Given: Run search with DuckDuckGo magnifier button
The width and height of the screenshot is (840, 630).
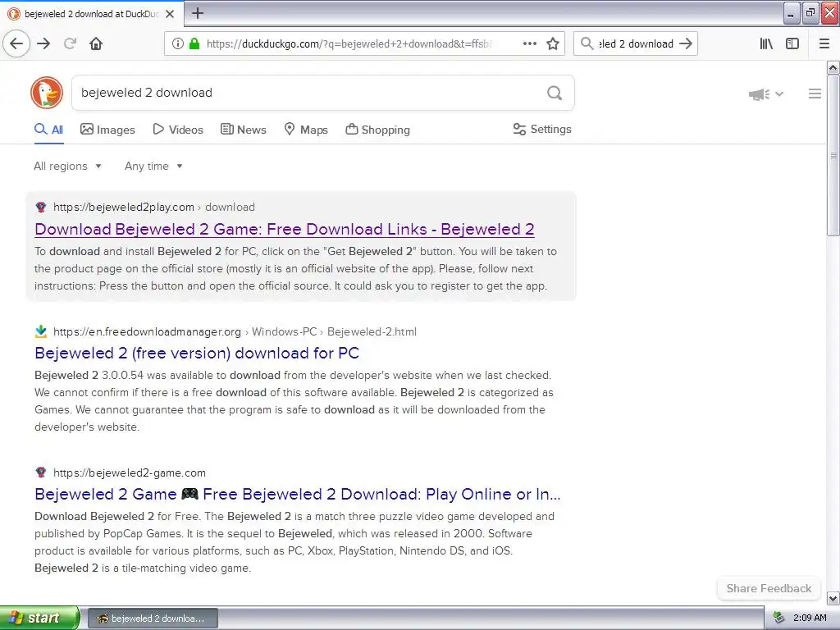Looking at the screenshot, I should click(555, 93).
